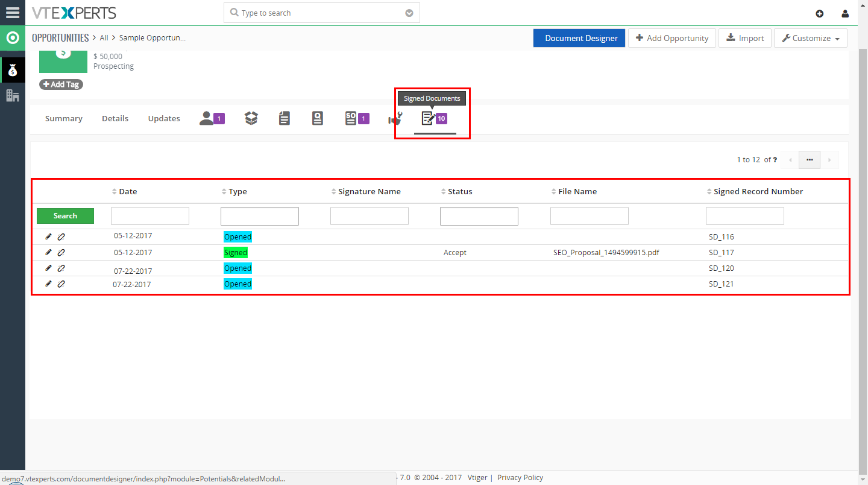Click the search magnifier icon in global search
Viewport: 868px width, 485px height.
click(234, 13)
